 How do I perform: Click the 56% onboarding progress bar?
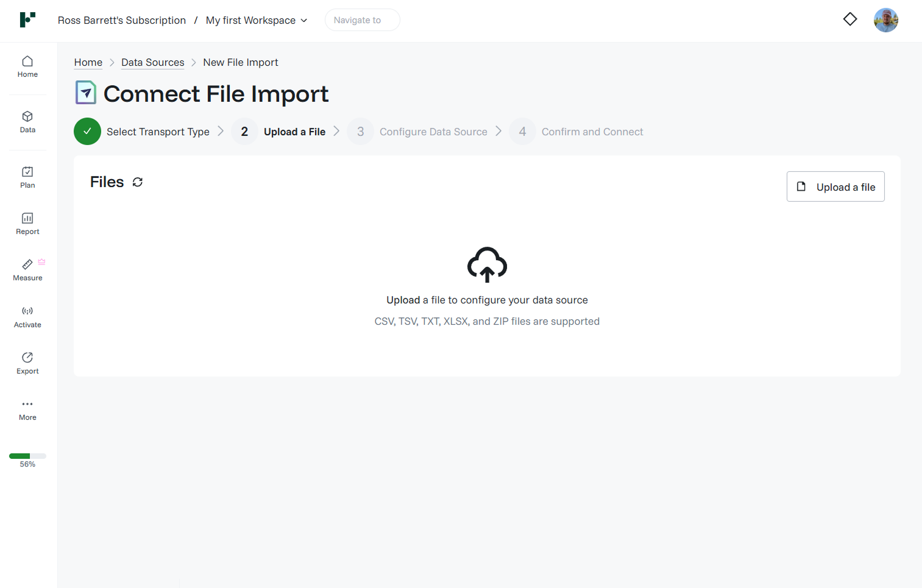point(27,456)
